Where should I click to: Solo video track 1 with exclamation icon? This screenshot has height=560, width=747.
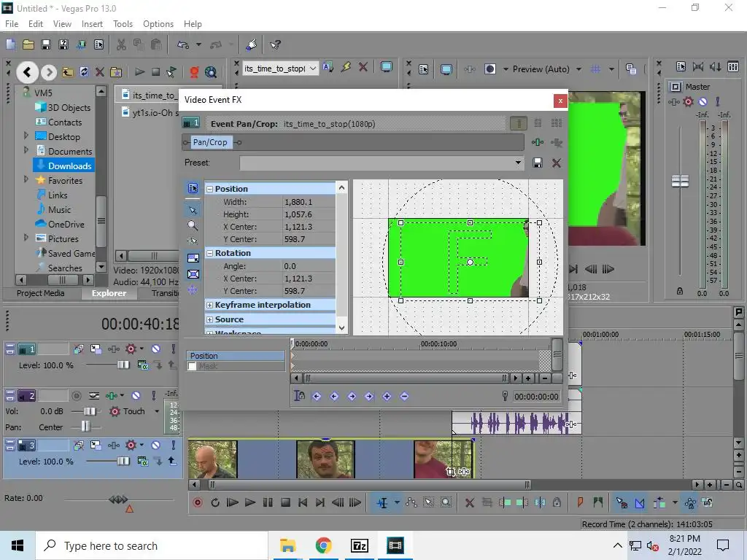(x=174, y=349)
